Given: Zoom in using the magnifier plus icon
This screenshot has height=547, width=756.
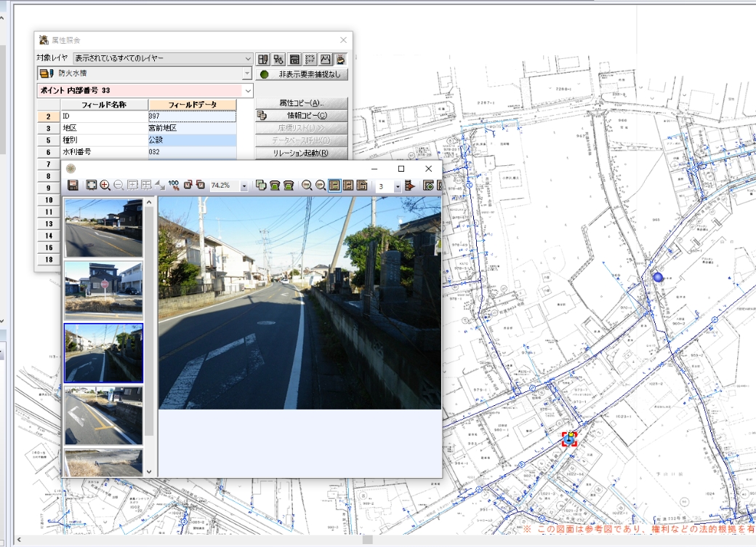Looking at the screenshot, I should tap(105, 185).
